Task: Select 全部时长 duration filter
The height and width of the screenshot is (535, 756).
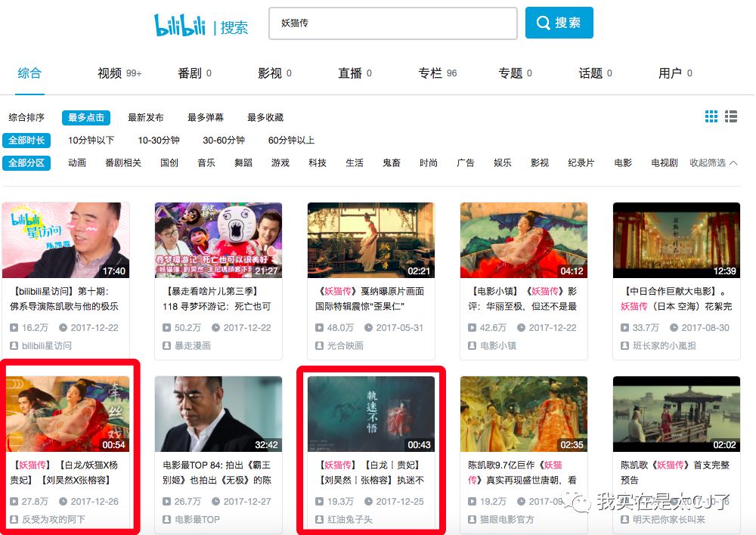Action: 26,141
